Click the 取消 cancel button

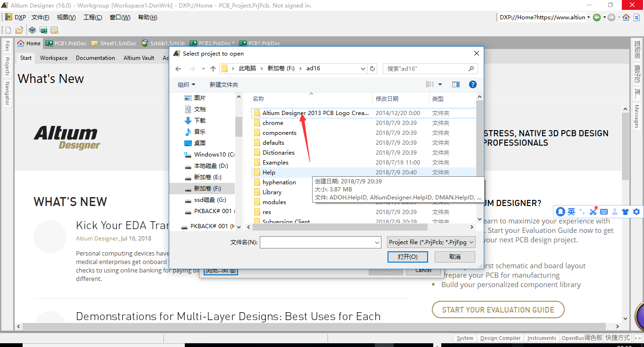point(455,257)
